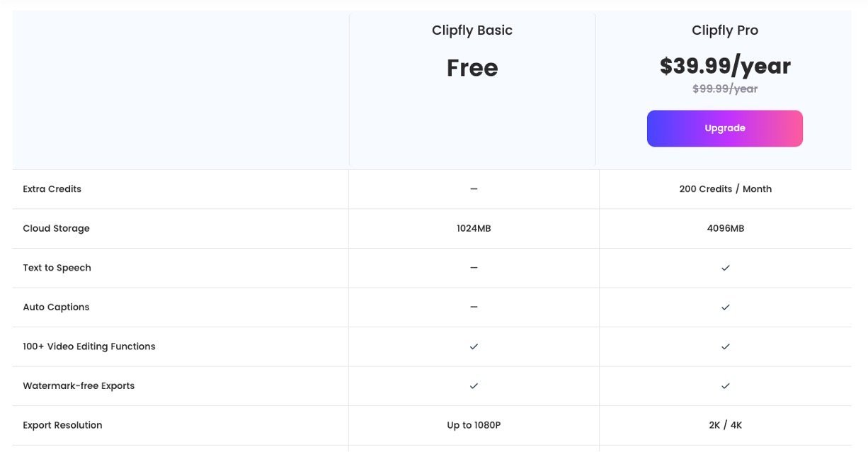Click the Up to 1080P resolution value

474,425
